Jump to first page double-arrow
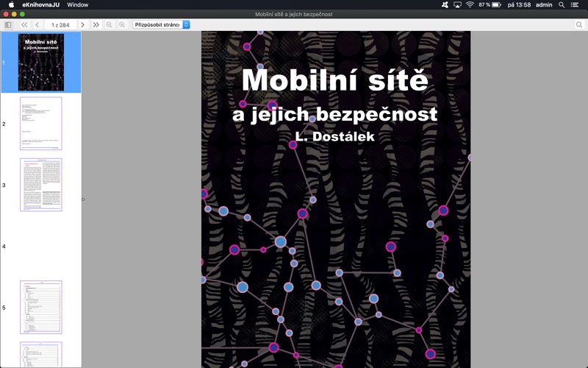The width and height of the screenshot is (588, 368). pos(24,25)
